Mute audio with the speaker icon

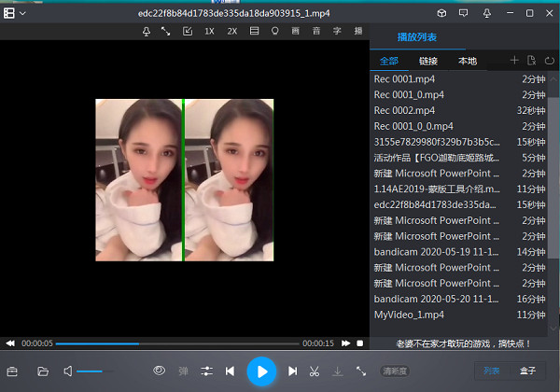pyautogui.click(x=68, y=371)
